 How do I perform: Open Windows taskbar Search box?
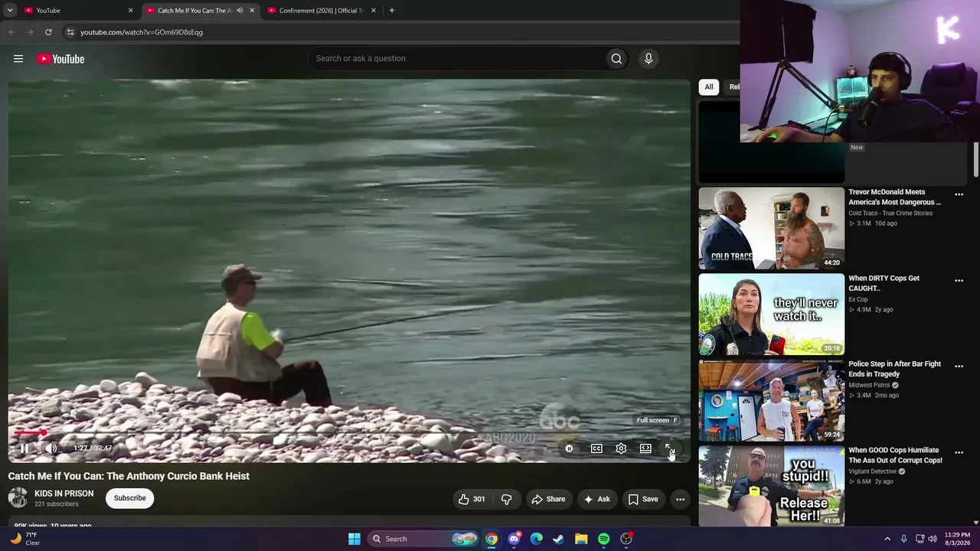click(x=423, y=539)
